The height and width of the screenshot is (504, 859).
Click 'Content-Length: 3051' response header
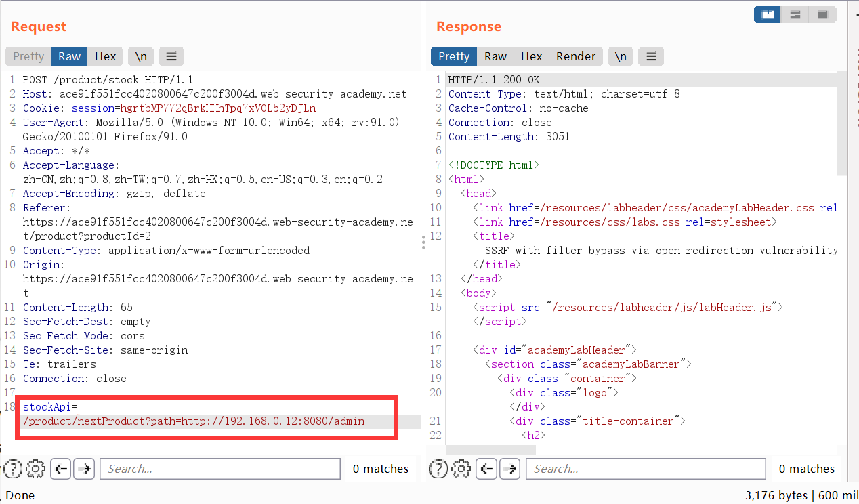coord(509,137)
